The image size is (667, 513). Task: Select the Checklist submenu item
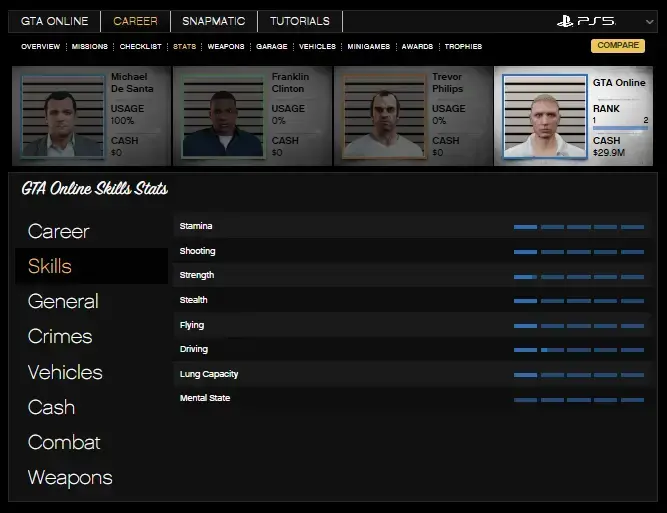coord(140,47)
